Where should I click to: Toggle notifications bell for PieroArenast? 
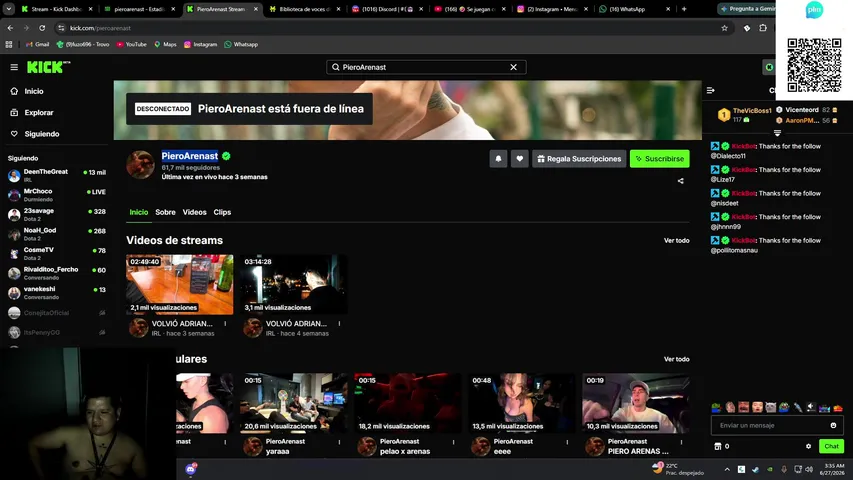coord(498,159)
